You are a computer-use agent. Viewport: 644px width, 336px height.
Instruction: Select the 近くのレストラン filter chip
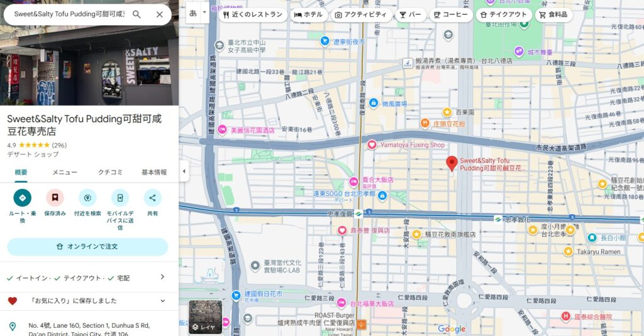point(252,14)
